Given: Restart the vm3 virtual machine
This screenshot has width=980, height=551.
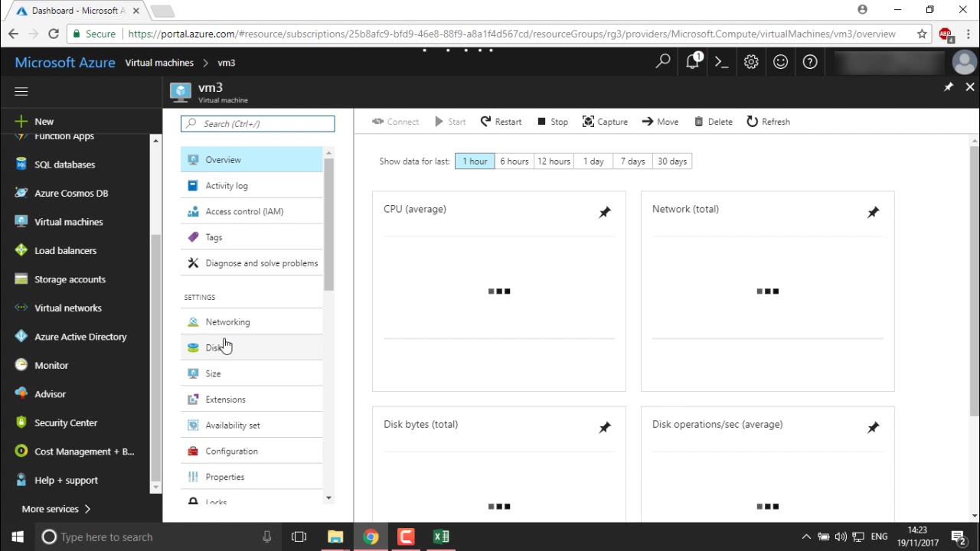Looking at the screenshot, I should [x=501, y=122].
